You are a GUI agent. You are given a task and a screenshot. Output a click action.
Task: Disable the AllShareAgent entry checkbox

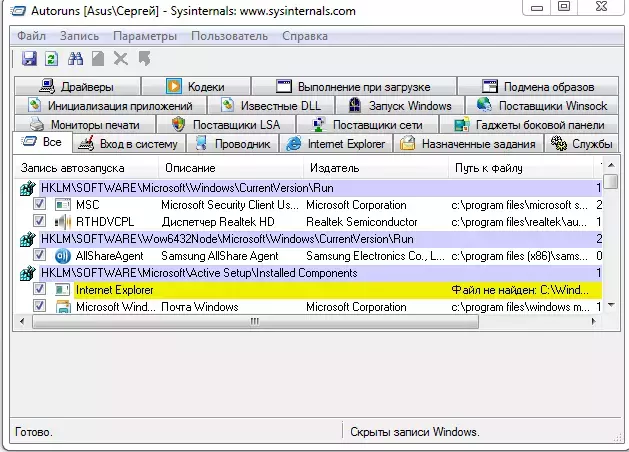click(39, 254)
